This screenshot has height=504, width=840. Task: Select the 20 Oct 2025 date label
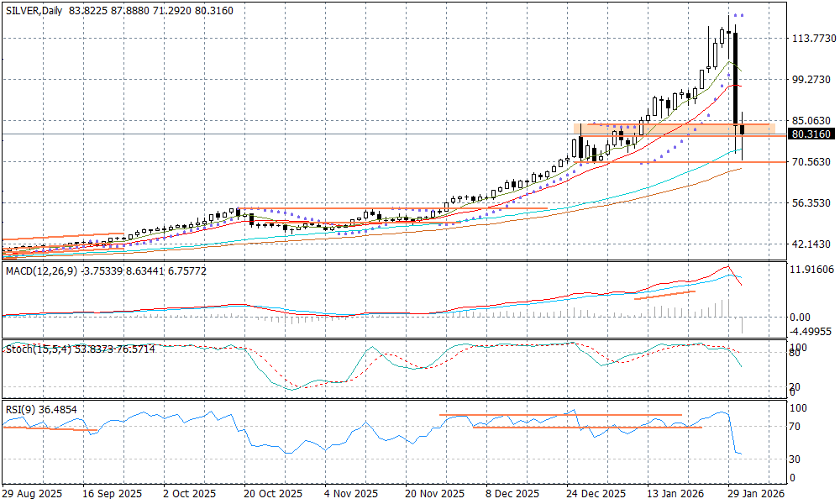click(x=272, y=494)
